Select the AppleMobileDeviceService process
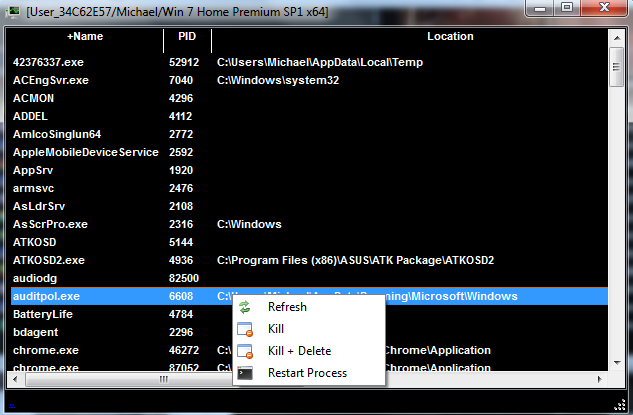This screenshot has width=633, height=415. [x=86, y=152]
